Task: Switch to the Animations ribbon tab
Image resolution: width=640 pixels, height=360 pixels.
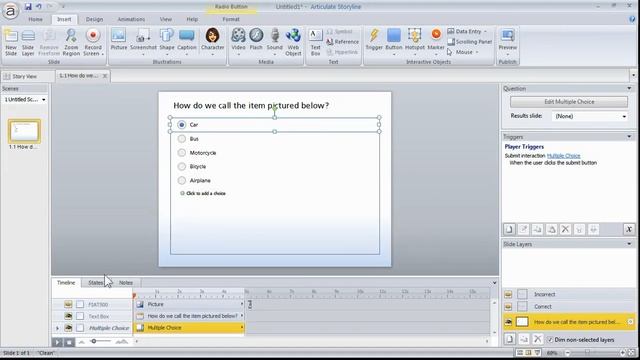Action: [131, 19]
